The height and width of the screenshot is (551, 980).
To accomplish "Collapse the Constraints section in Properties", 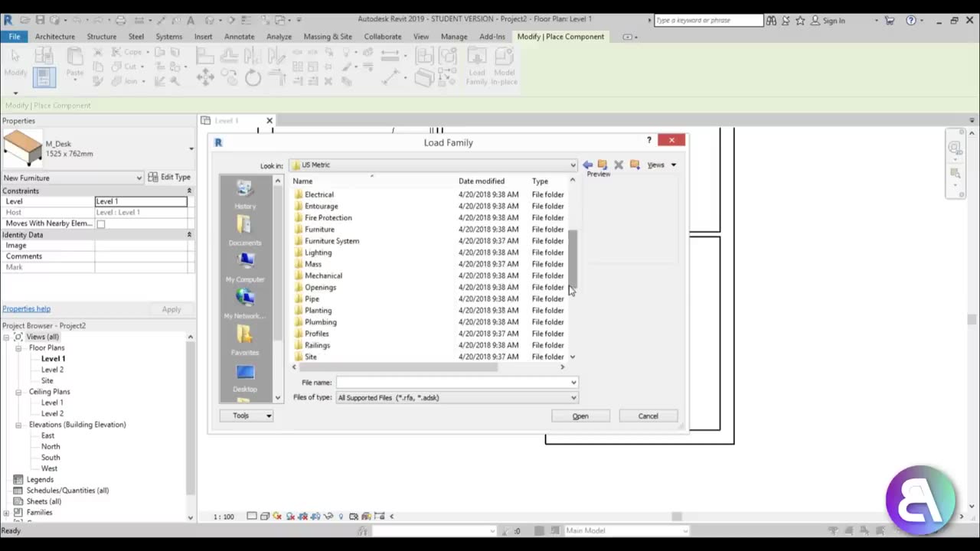I will point(189,191).
